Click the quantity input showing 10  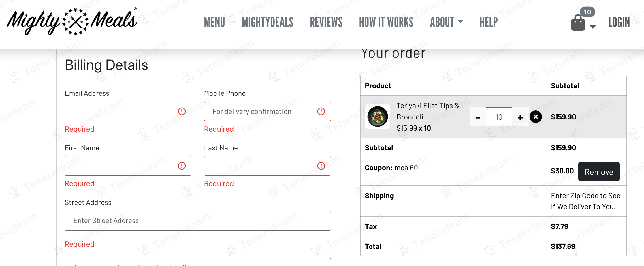pyautogui.click(x=499, y=117)
